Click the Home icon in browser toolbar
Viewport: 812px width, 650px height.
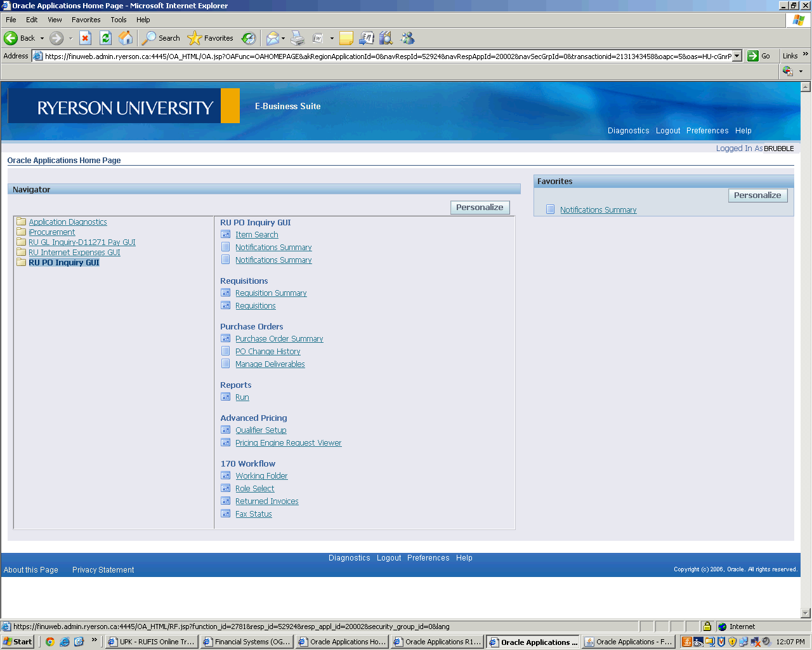point(126,38)
